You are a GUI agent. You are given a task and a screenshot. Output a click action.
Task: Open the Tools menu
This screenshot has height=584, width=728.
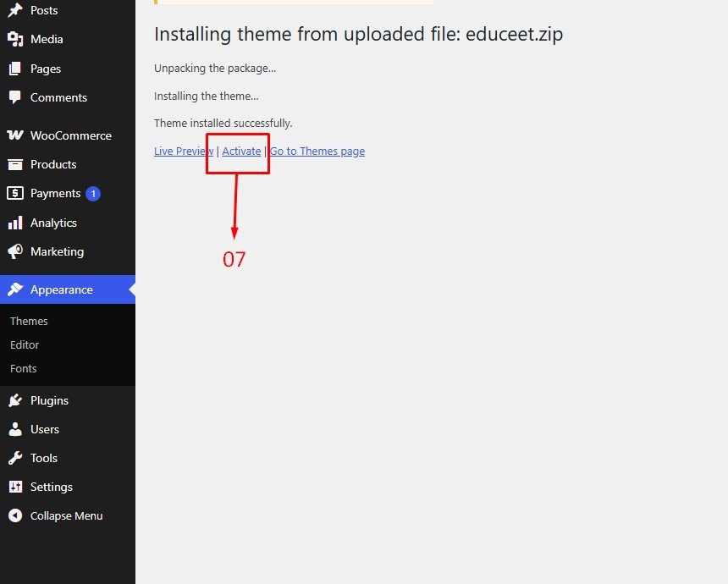[x=68, y=458]
